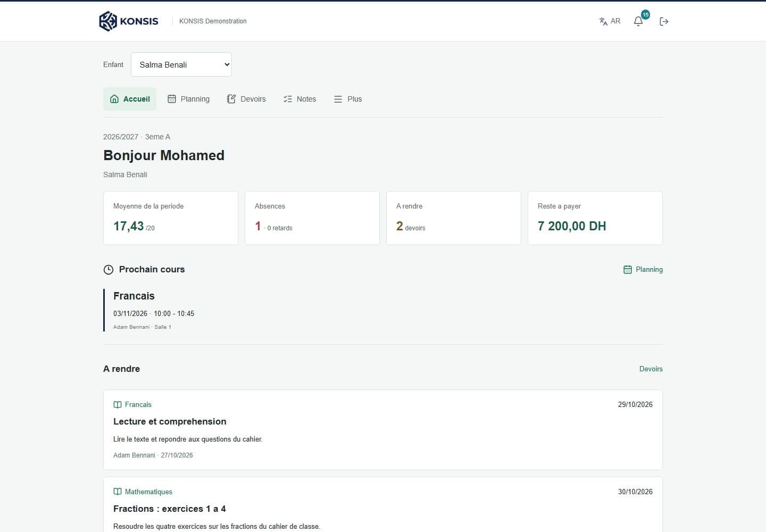Open the Absences summary card
766x532 pixels.
(312, 218)
